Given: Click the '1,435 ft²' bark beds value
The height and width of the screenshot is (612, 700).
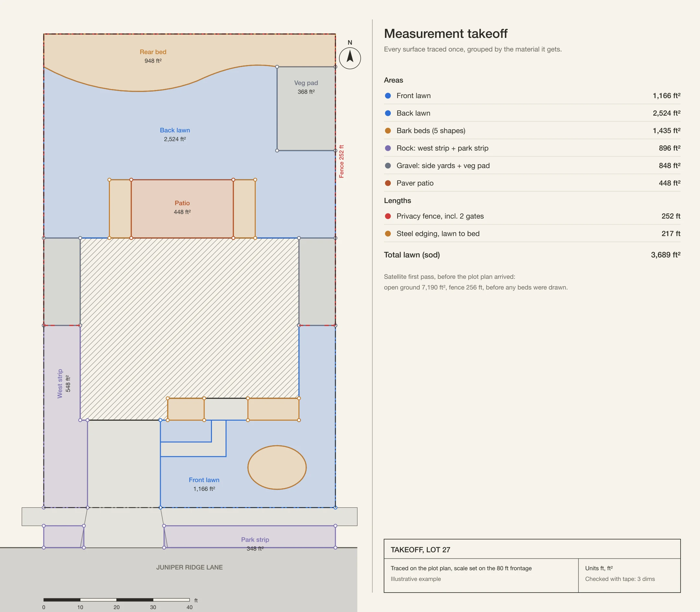Looking at the screenshot, I should [667, 130].
